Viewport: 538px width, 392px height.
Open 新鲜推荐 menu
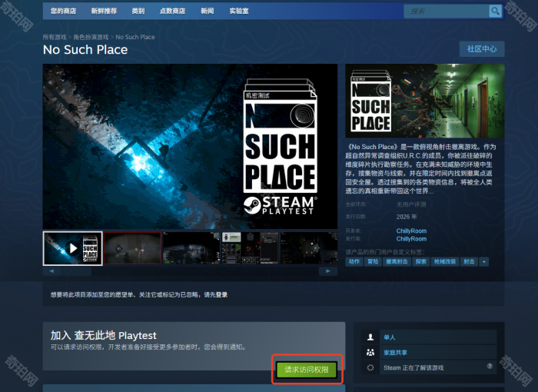(x=104, y=11)
